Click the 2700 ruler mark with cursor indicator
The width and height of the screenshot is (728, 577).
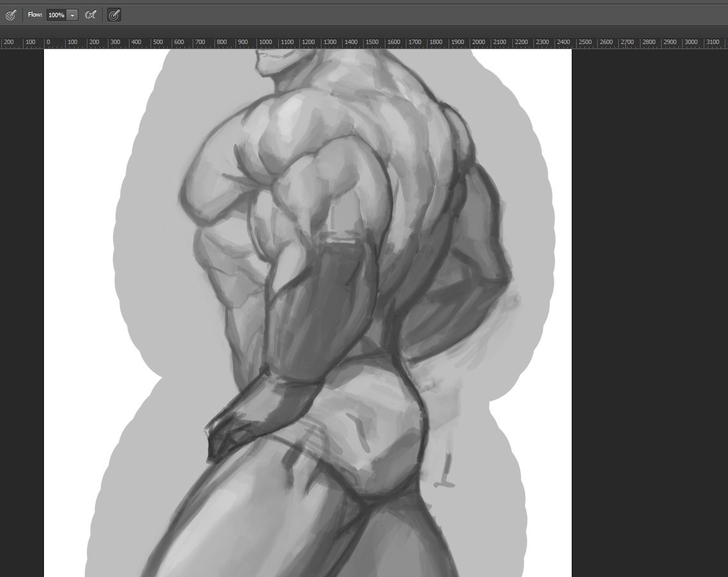627,42
